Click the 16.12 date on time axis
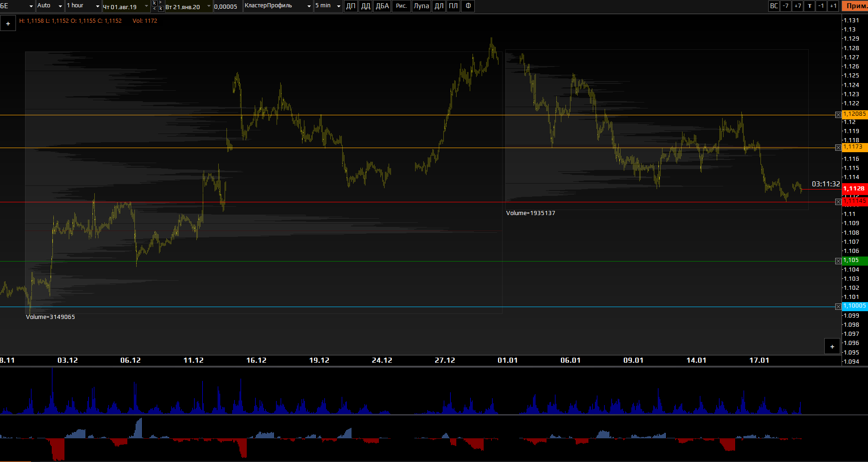Viewport: 868px width, 462px height. click(x=256, y=360)
